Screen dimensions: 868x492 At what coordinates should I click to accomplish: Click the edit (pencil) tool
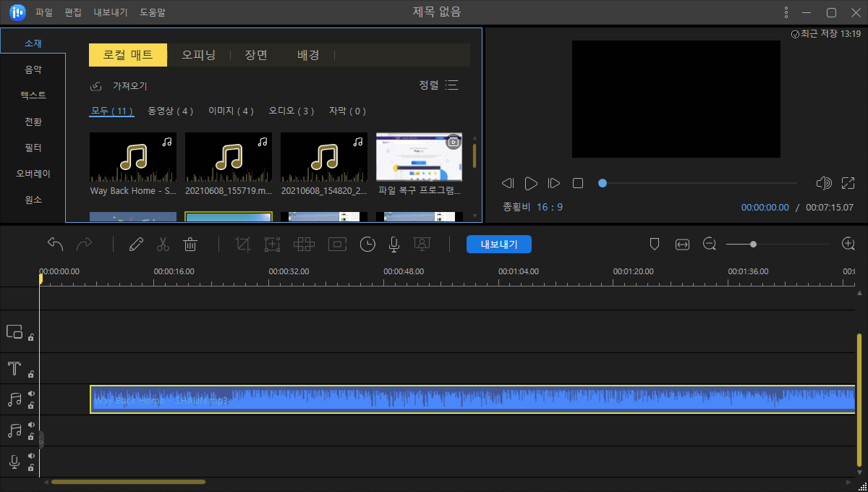tap(136, 244)
